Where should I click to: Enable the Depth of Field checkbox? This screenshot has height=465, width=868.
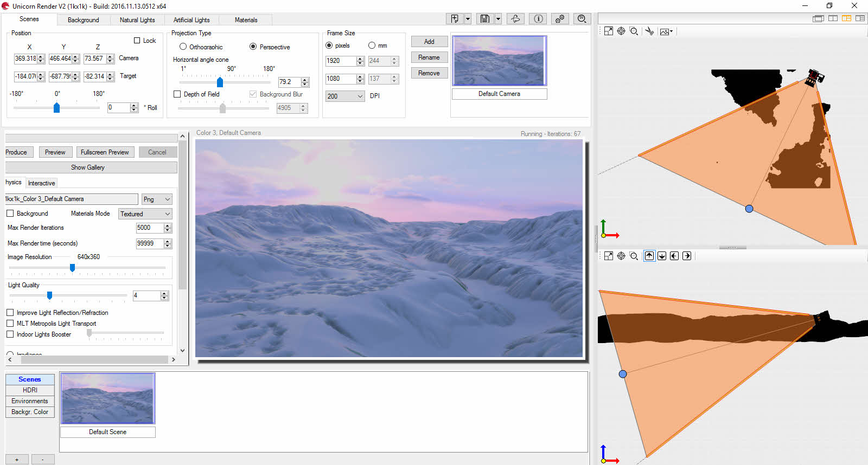(x=177, y=94)
